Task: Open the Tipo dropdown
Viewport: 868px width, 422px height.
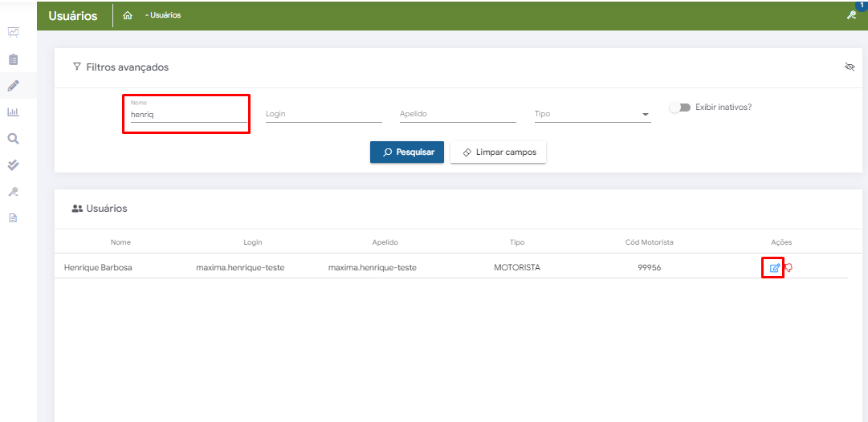Action: click(x=592, y=115)
